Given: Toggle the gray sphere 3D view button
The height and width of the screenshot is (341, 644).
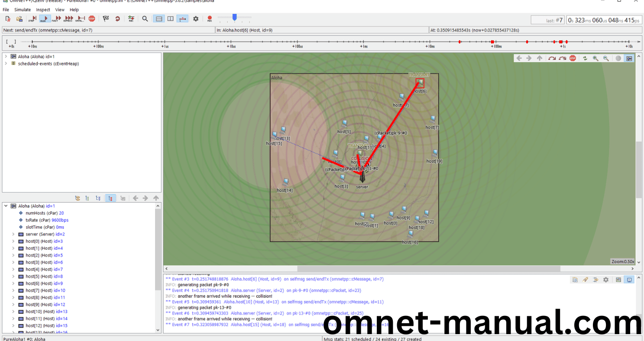Looking at the screenshot, I should [618, 58].
